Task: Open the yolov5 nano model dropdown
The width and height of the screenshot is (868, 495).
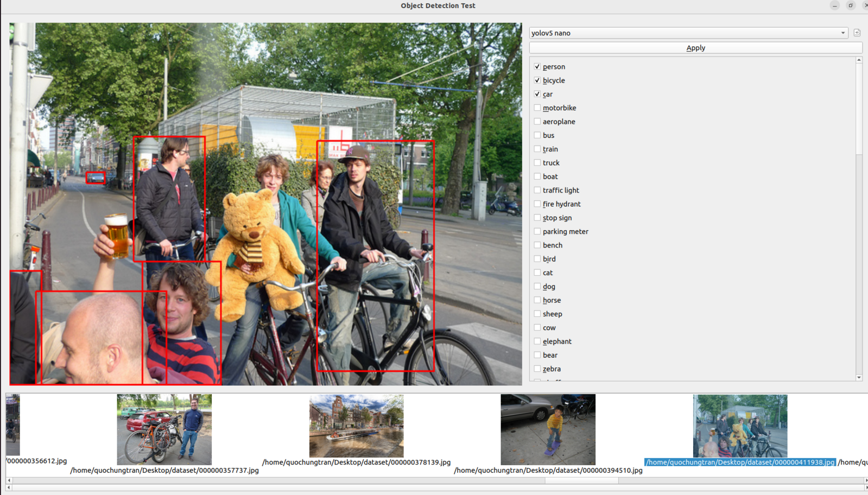Action: point(688,33)
